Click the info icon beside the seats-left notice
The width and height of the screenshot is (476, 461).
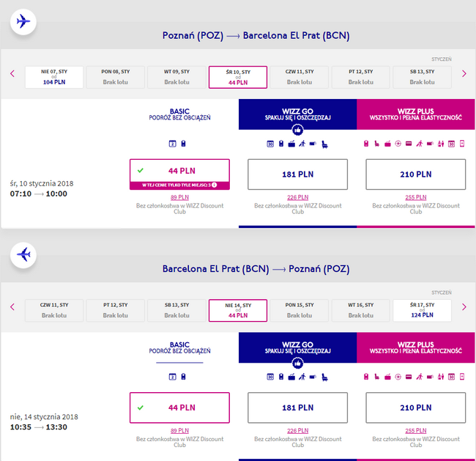(213, 185)
